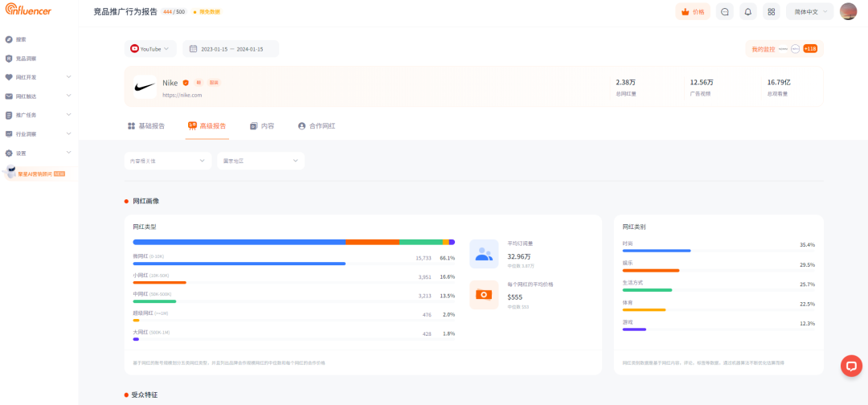Switch to the 内容 tab
Viewport: 868px width, 405px height.
[262, 126]
